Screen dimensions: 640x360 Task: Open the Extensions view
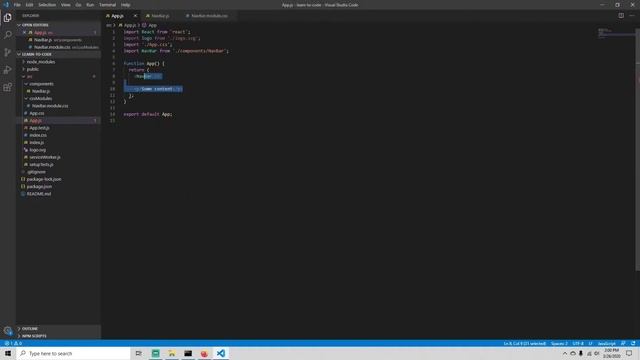[x=7, y=87]
